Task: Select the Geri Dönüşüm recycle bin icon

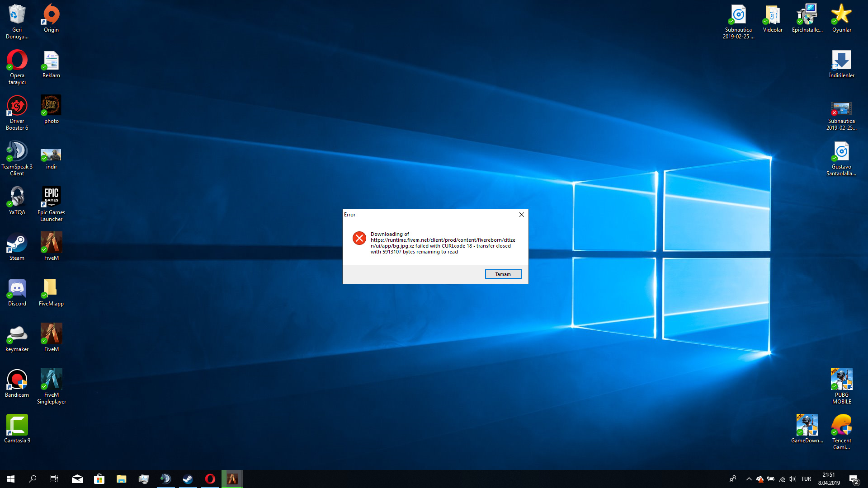Action: tap(17, 21)
